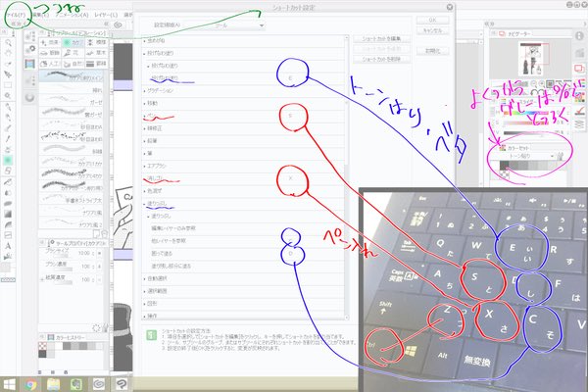Viewport: 588px width, 392px height.
Task: Adjust the ブラシサイズ slider
Action: (59, 258)
